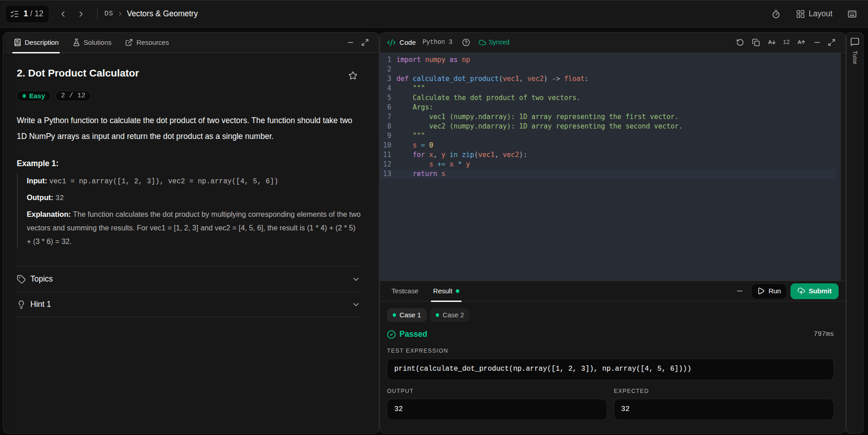Increase editor font size
The width and height of the screenshot is (868, 435).
(801, 43)
